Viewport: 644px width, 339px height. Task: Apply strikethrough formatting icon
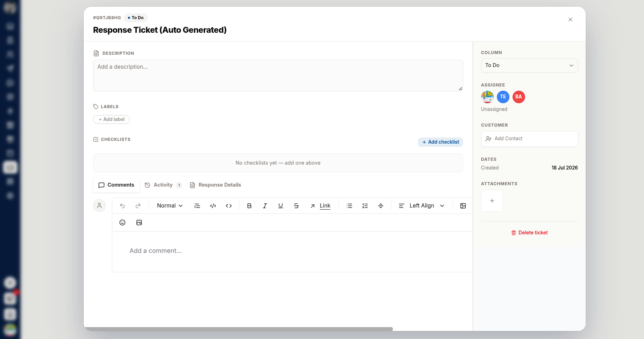coord(296,206)
